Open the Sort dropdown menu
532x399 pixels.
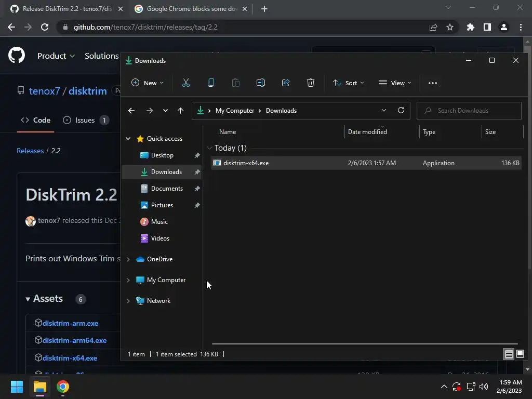pos(349,83)
